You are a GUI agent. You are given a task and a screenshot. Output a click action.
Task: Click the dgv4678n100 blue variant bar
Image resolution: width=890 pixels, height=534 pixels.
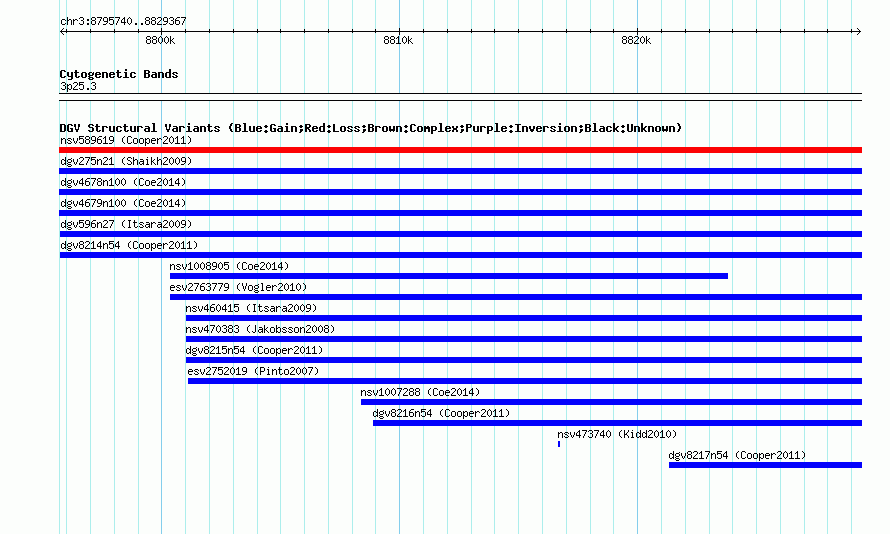(460, 192)
